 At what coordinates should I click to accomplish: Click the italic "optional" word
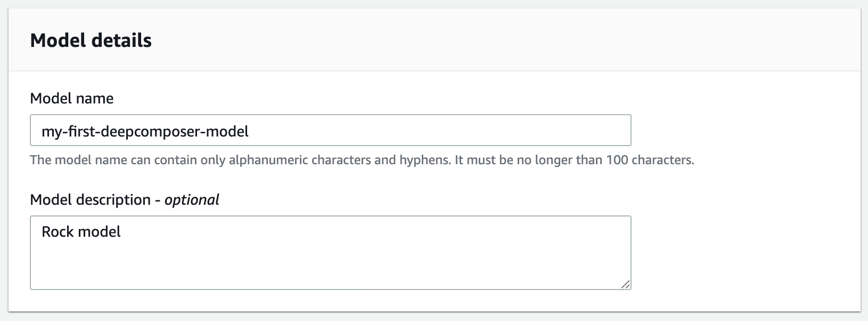click(192, 200)
